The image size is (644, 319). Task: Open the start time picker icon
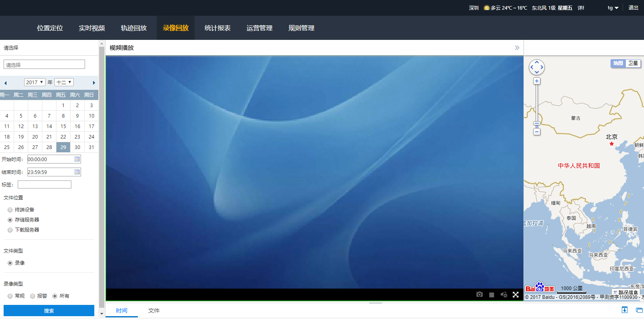77,159
